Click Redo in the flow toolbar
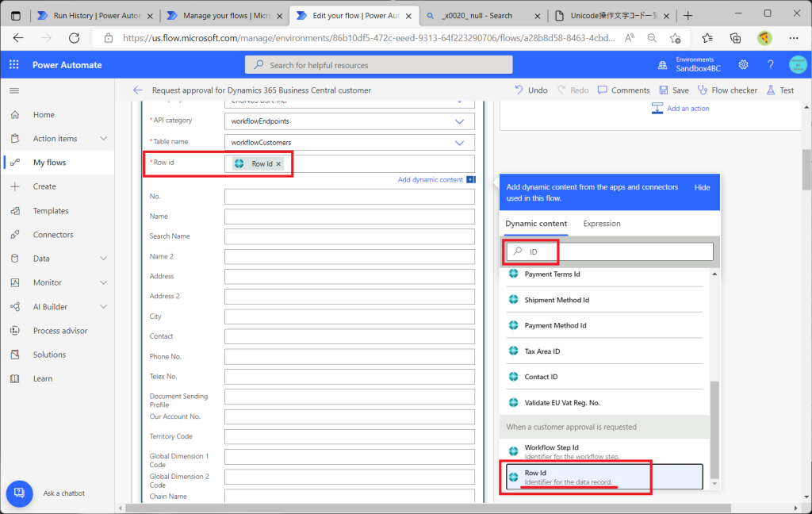The width and height of the screenshot is (812, 514). (573, 90)
